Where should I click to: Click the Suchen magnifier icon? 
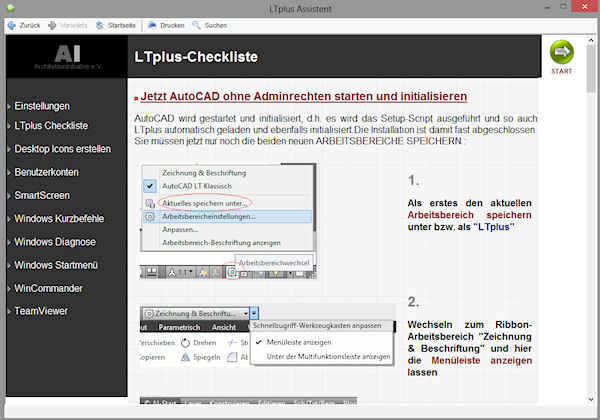click(196, 25)
